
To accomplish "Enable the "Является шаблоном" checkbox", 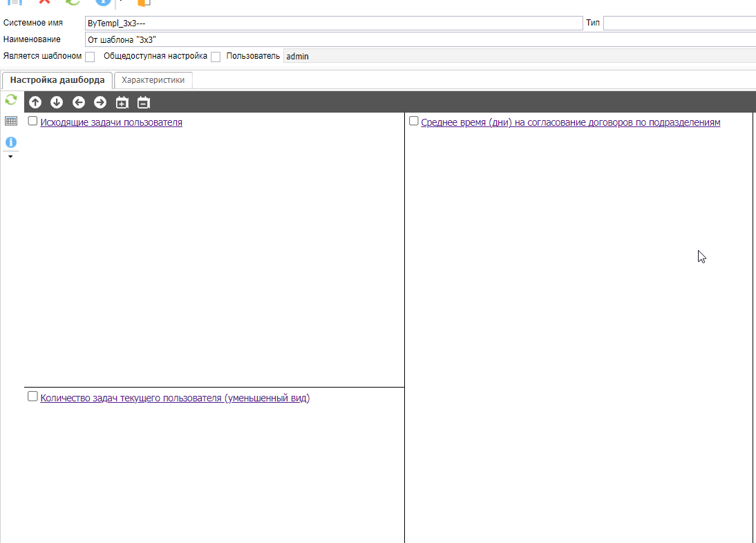I will [x=90, y=57].
